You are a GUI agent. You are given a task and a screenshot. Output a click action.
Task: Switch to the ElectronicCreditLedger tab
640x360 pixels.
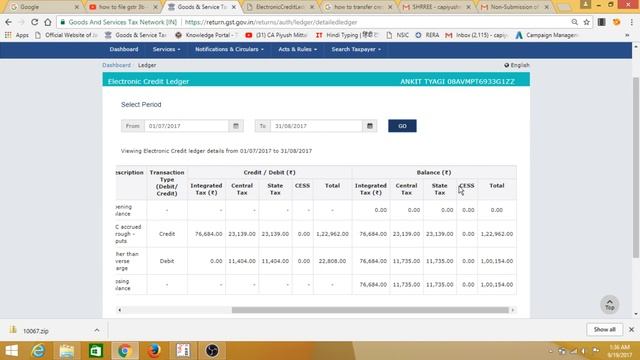(x=280, y=7)
